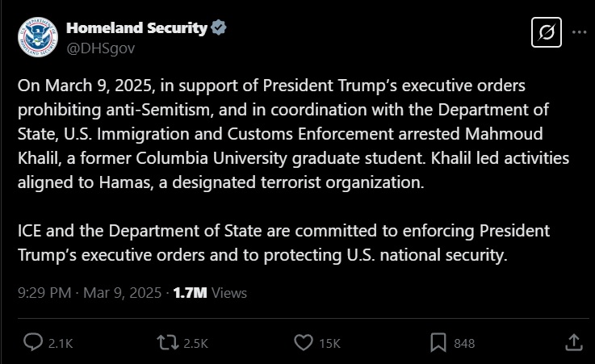595x364 pixels.
Task: Open the share upload-arrow icon
Action: point(574,342)
